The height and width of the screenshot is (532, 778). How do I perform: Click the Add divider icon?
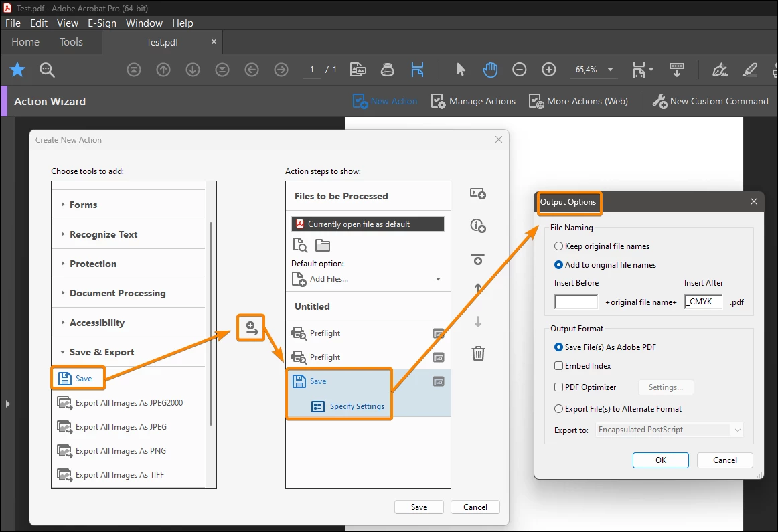pyautogui.click(x=478, y=259)
